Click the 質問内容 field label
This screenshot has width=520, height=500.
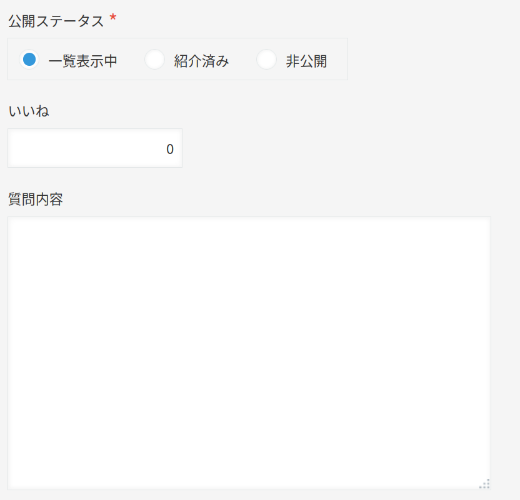(35, 199)
